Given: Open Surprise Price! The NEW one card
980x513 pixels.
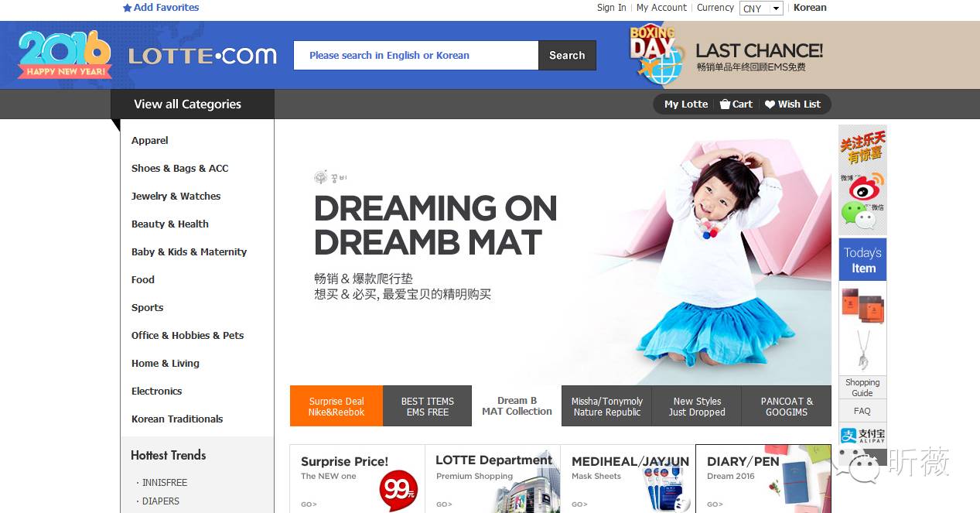Looking at the screenshot, I should [357, 478].
